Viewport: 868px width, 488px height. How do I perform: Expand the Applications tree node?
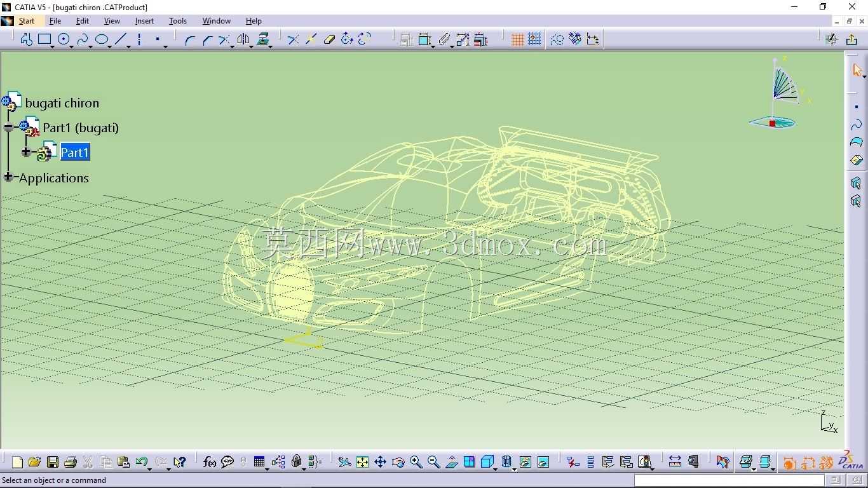tap(8, 177)
